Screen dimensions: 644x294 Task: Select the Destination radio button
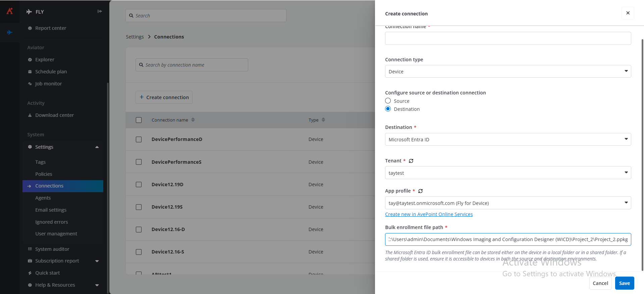point(388,109)
